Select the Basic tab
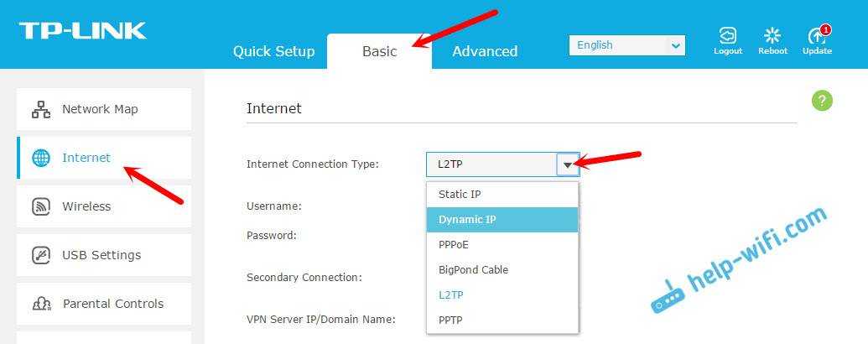The width and height of the screenshot is (868, 344). (x=379, y=51)
